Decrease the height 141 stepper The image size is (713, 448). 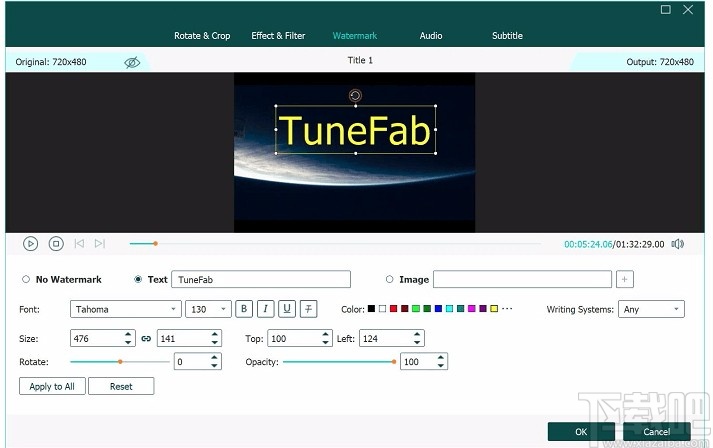[x=215, y=342]
